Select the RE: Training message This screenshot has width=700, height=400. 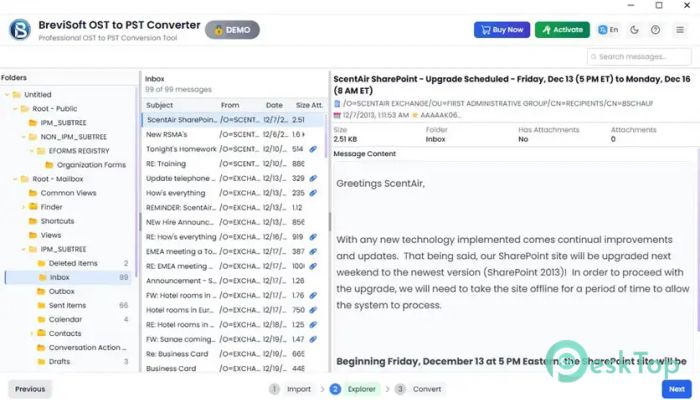(233, 164)
